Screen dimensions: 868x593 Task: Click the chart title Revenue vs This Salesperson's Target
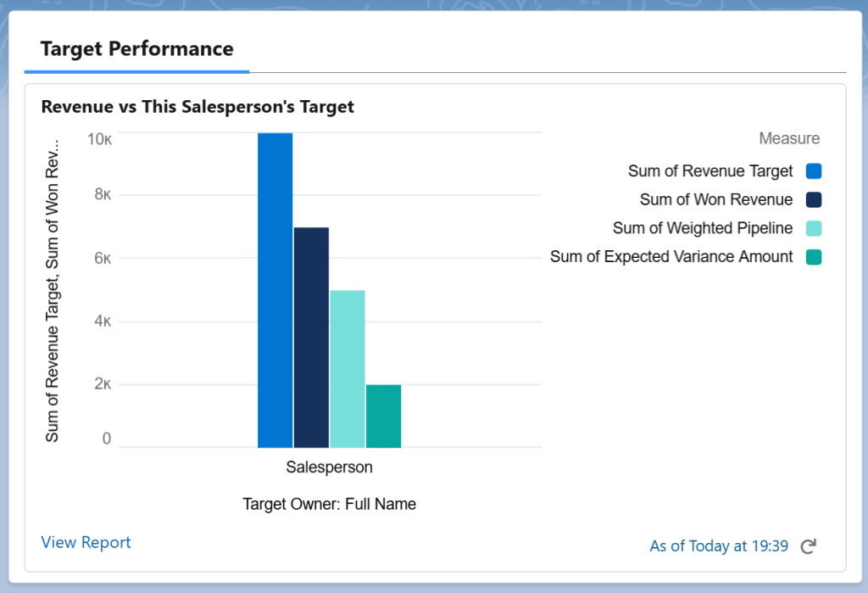(198, 107)
